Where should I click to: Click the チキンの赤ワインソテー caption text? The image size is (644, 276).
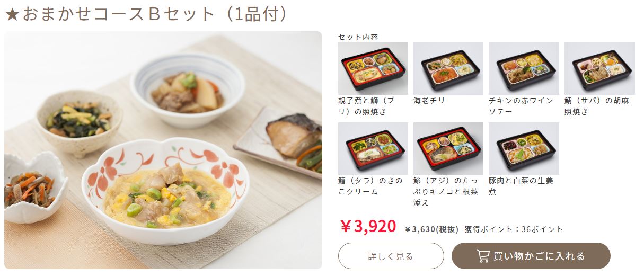pyautogui.click(x=521, y=106)
